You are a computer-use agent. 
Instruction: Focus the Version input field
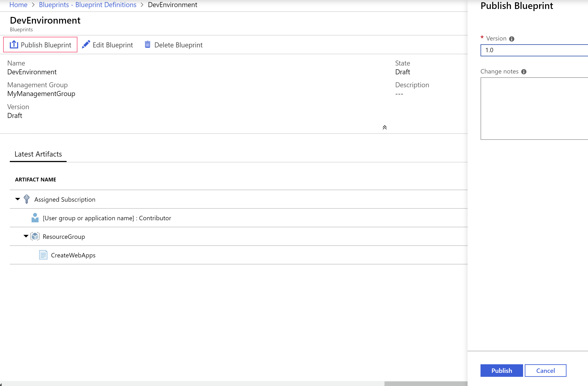[534, 50]
